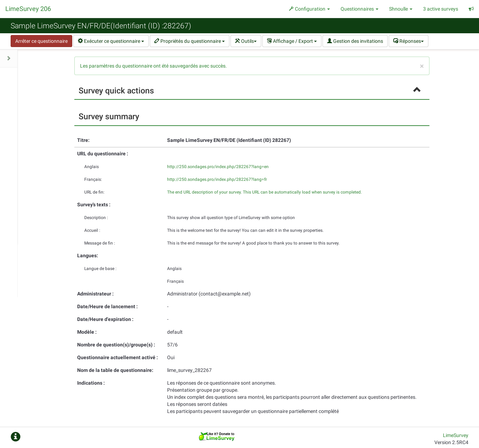Open the Shnoulle user menu

(x=400, y=9)
